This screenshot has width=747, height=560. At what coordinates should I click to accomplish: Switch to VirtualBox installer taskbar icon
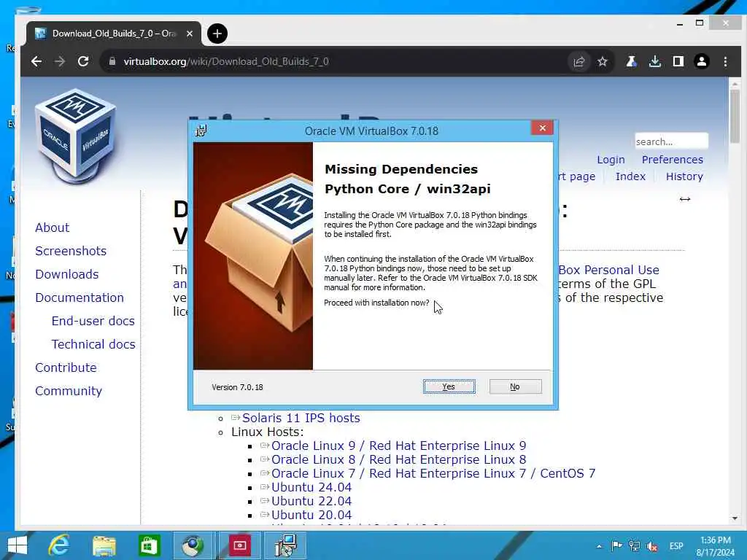[286, 545]
